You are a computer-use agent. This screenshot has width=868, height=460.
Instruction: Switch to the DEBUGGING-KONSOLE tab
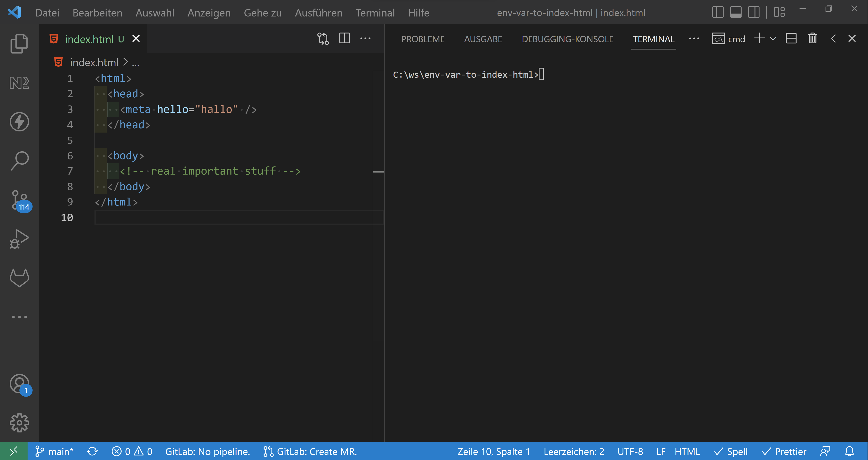[x=567, y=39]
